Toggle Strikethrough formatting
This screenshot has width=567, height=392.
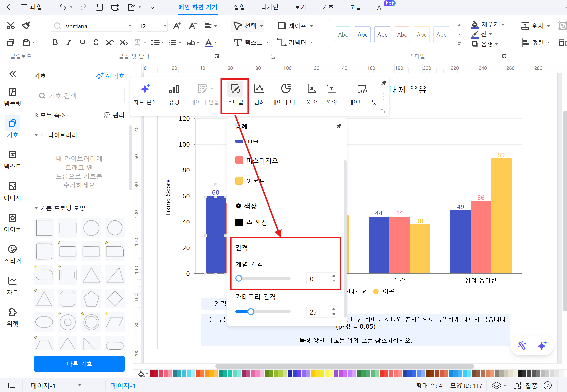click(96, 42)
